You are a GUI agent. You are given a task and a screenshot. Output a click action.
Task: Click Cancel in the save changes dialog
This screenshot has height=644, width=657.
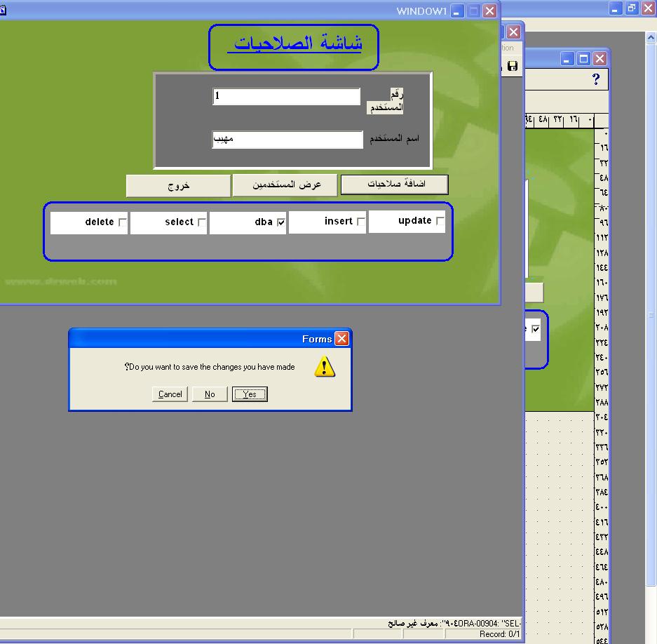170,394
